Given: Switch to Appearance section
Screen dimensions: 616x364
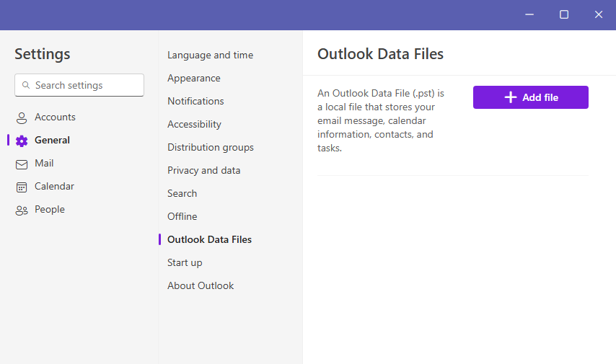Looking at the screenshot, I should tap(194, 78).
